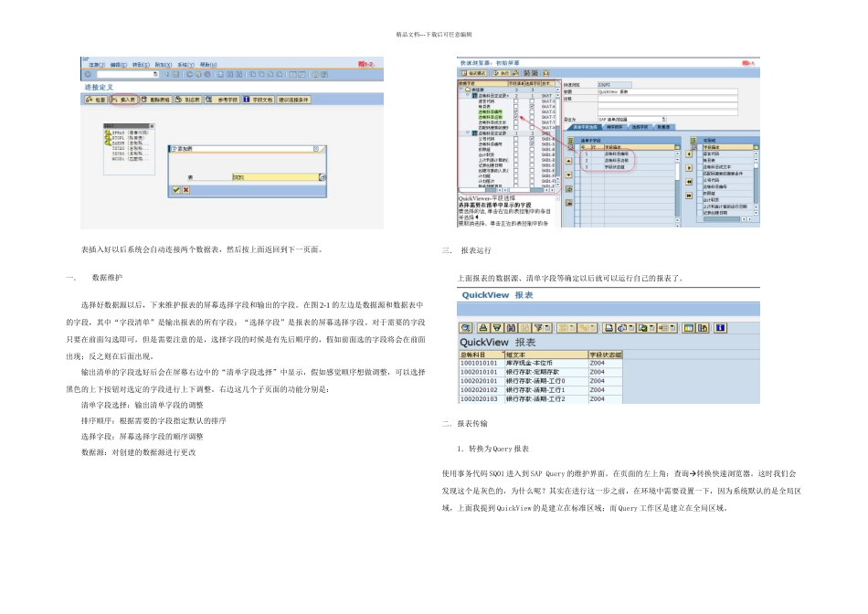Click the Find binoculars icon in report toolbar
Image resolution: width=868 pixels, height=614 pixels.
pos(512,328)
